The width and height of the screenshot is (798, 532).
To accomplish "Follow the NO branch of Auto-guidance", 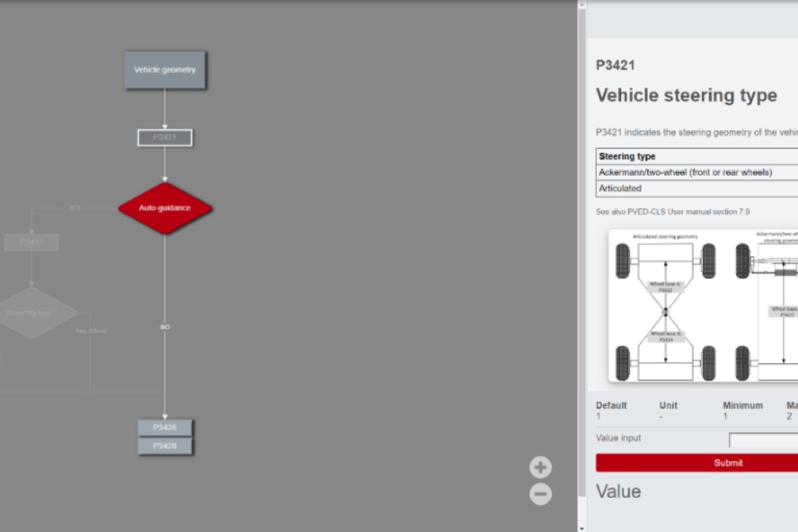I will pyautogui.click(x=165, y=326).
